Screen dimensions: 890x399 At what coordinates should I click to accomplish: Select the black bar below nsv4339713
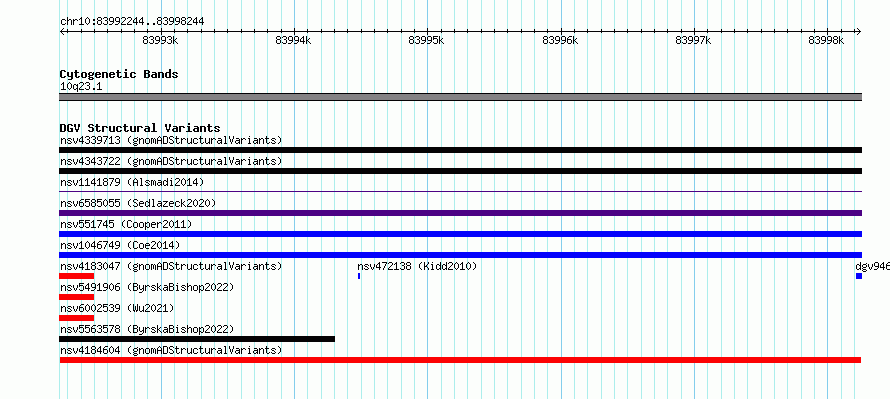(x=460, y=150)
